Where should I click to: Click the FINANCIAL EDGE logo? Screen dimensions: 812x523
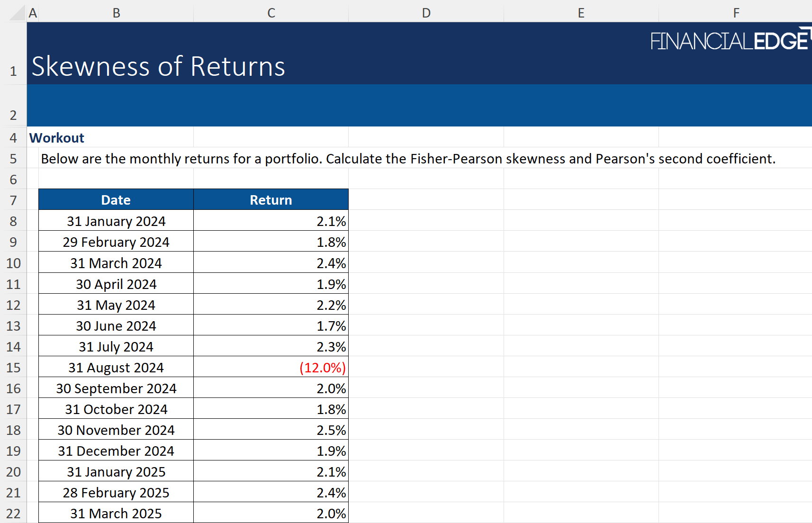tap(730, 41)
